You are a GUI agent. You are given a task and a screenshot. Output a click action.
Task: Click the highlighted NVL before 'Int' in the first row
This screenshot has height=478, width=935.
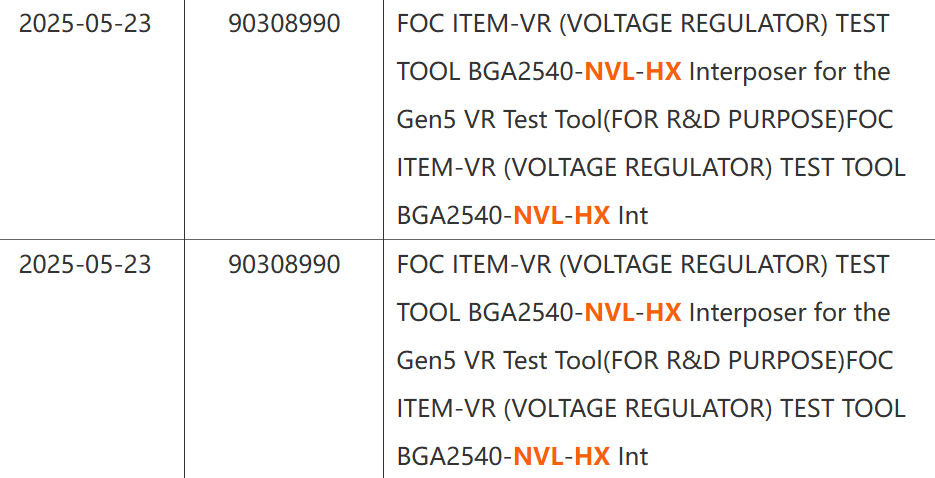tap(538, 216)
